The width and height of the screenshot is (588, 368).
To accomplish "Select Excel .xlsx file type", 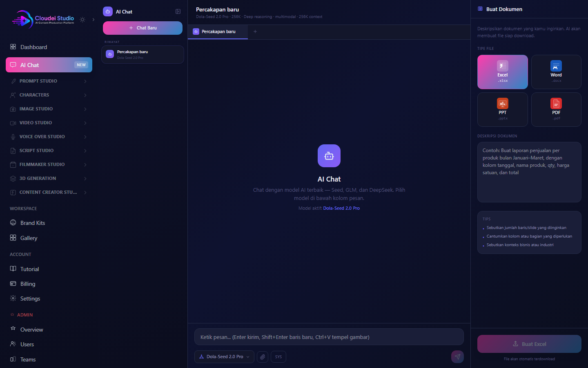I will point(503,72).
